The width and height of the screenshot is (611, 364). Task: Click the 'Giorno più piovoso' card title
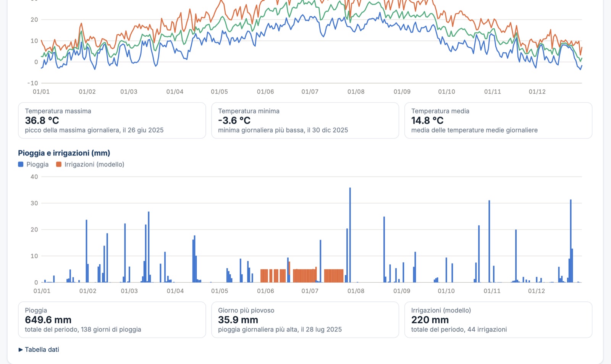pyautogui.click(x=246, y=311)
